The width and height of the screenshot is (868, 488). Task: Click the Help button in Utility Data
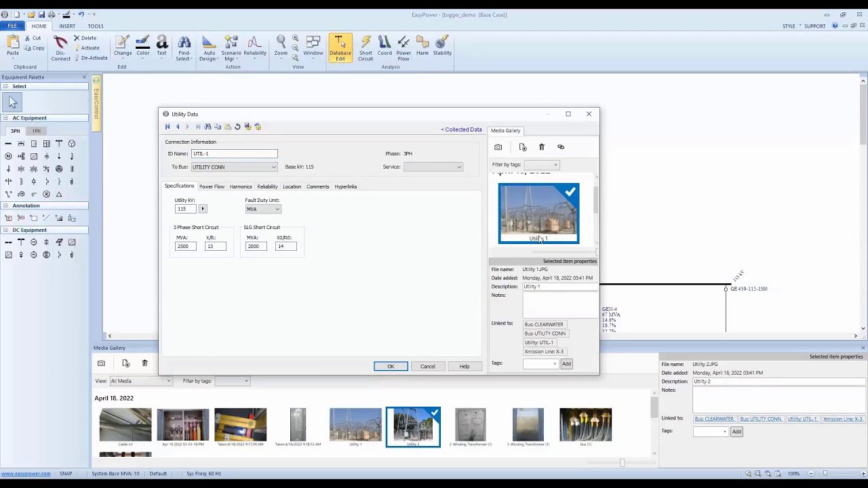click(465, 367)
